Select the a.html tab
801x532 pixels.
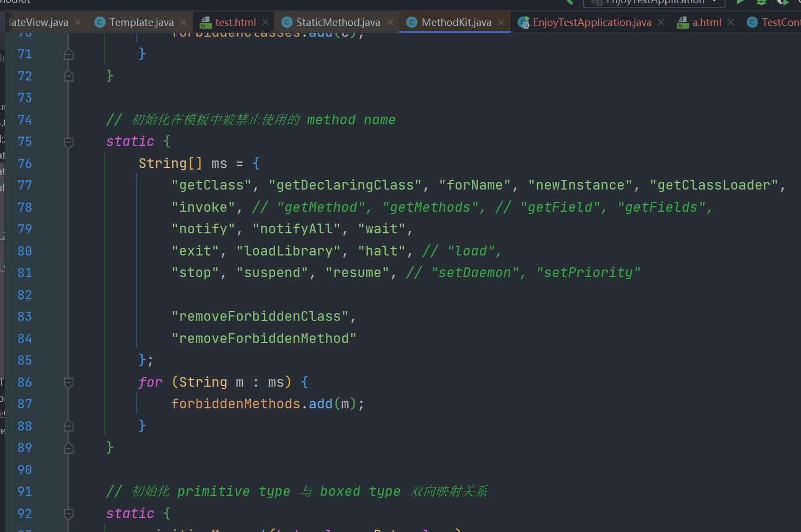point(706,22)
